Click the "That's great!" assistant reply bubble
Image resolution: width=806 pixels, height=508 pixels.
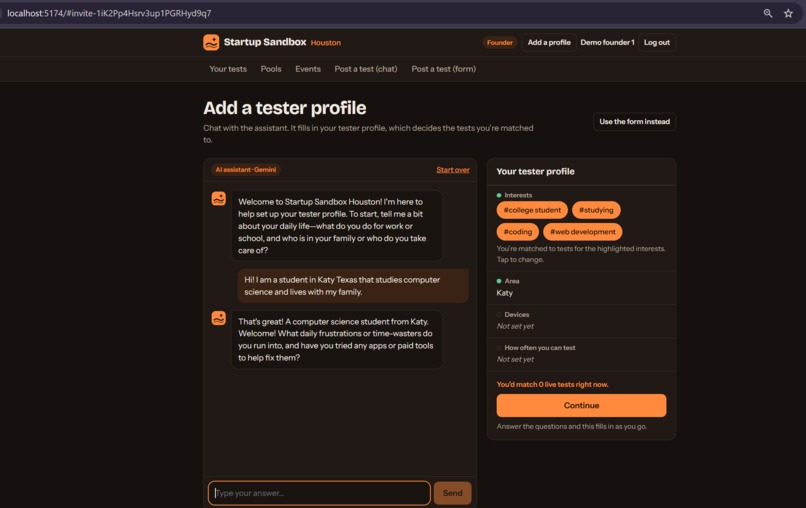(x=337, y=339)
